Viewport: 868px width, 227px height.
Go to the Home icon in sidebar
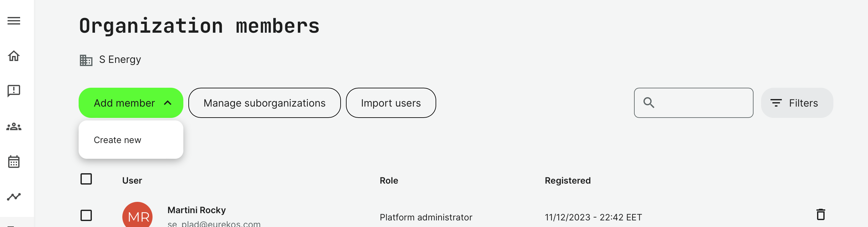14,56
